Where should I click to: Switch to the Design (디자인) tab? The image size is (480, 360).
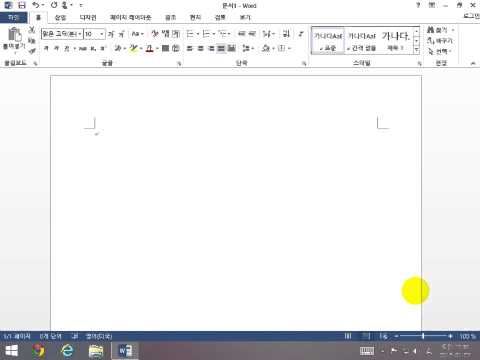[88, 17]
